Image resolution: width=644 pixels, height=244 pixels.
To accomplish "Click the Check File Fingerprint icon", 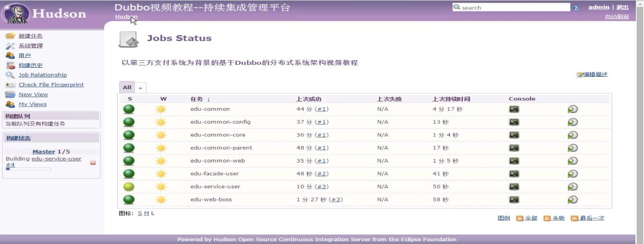I will click(10, 85).
